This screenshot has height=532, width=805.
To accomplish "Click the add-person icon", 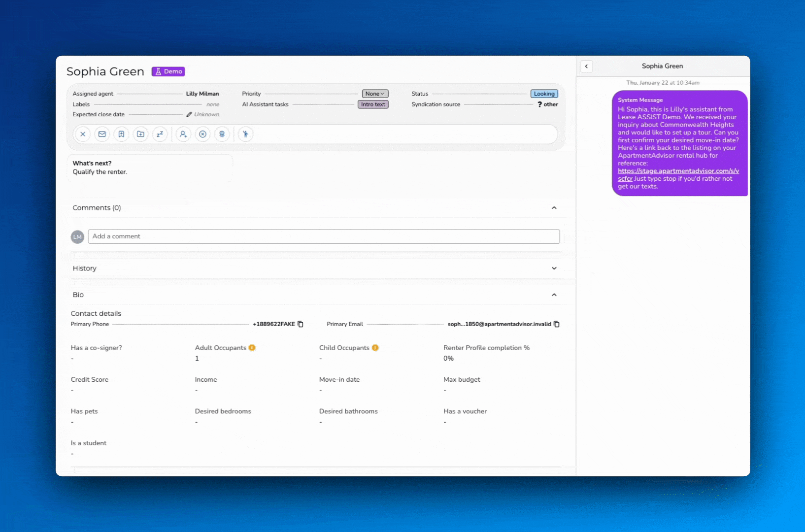I will (183, 134).
